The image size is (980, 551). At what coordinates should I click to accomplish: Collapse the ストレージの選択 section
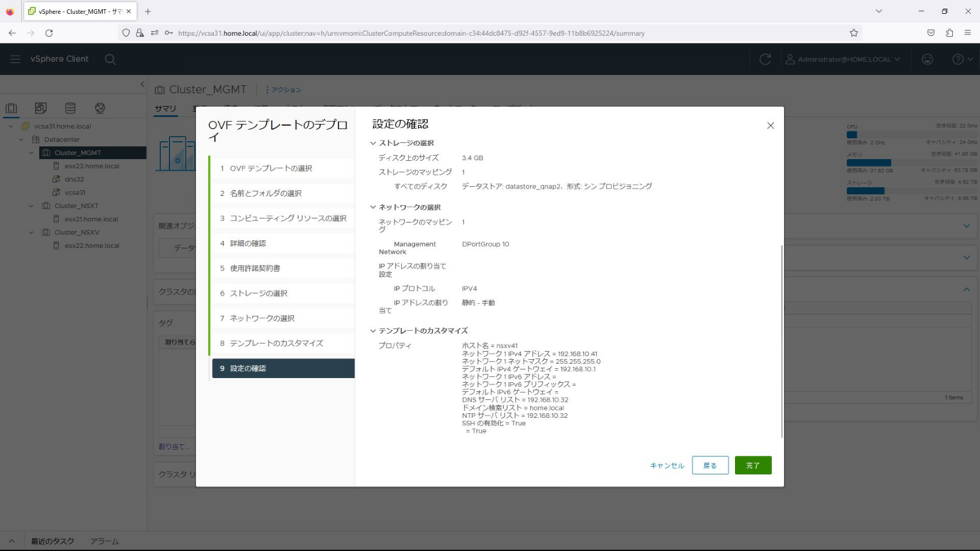[x=373, y=144]
